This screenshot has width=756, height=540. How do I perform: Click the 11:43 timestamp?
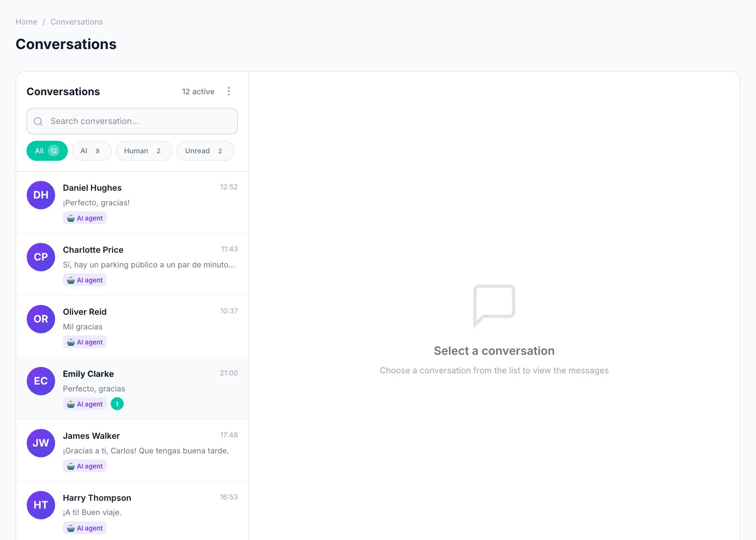tap(229, 249)
